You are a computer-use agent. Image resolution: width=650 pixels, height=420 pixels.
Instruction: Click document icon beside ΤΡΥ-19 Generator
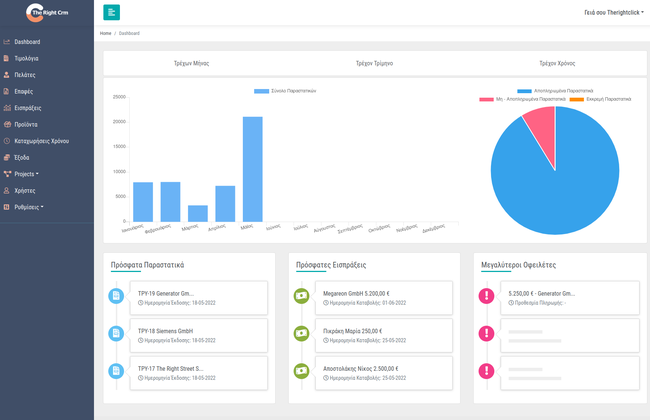[116, 296]
